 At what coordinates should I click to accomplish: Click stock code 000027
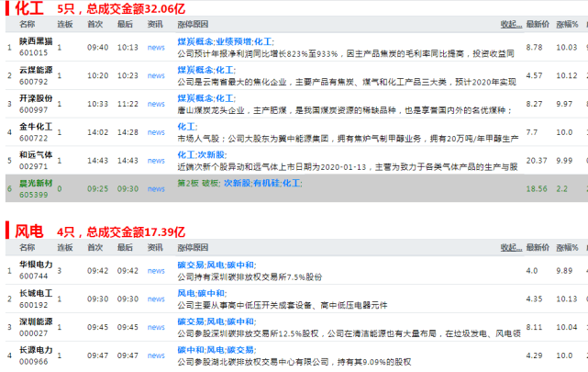click(34, 333)
